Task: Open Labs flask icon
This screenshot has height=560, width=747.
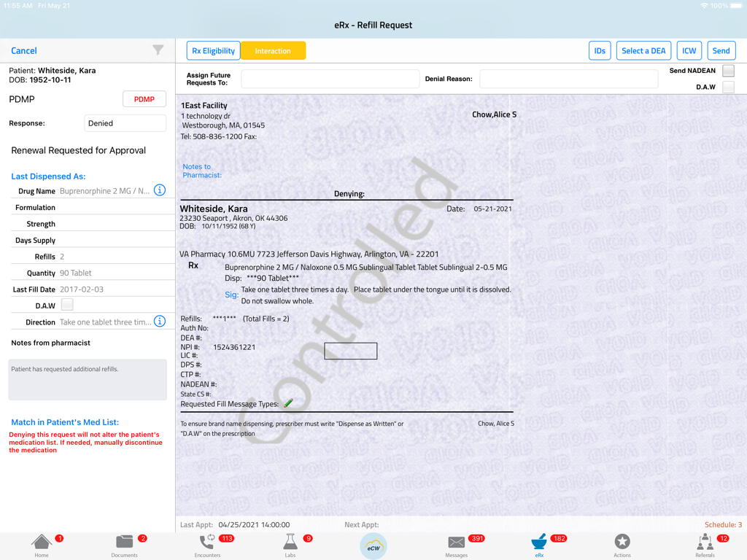Action: click(x=290, y=544)
